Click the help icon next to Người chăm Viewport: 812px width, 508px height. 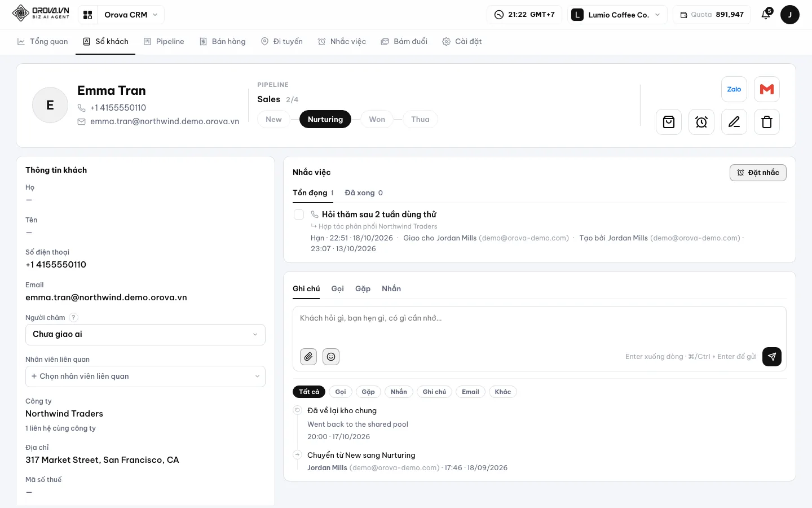coord(73,318)
